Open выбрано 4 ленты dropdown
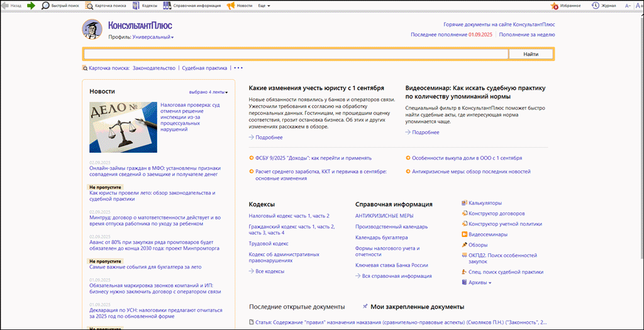 tap(208, 92)
